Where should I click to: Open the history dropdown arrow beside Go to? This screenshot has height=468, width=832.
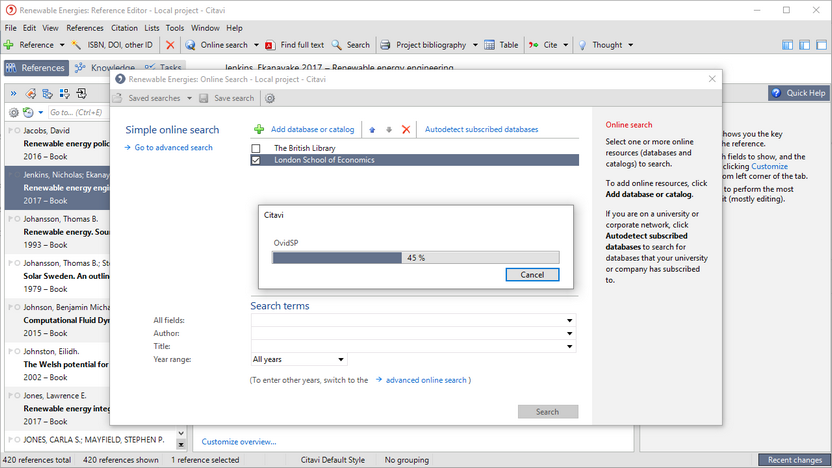(40, 112)
